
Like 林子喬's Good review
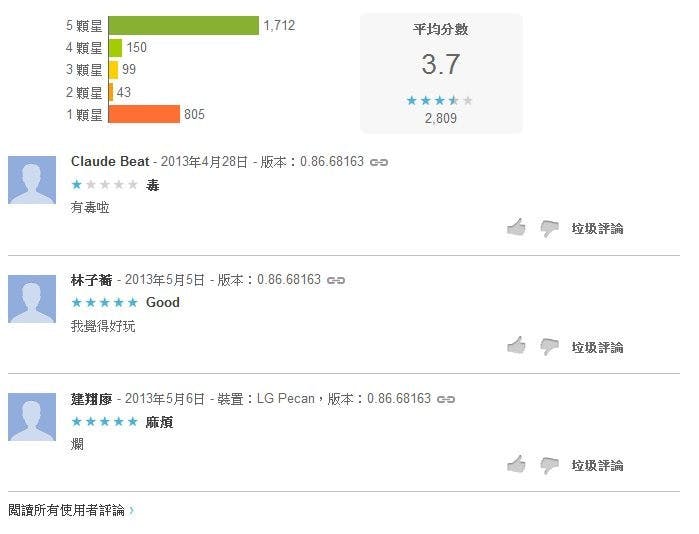click(x=516, y=346)
